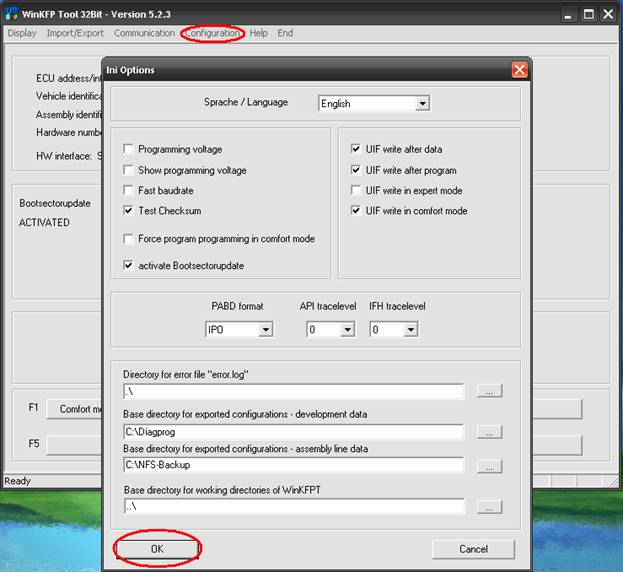623x572 pixels.
Task: Browse for development data base directory
Action: [490, 432]
